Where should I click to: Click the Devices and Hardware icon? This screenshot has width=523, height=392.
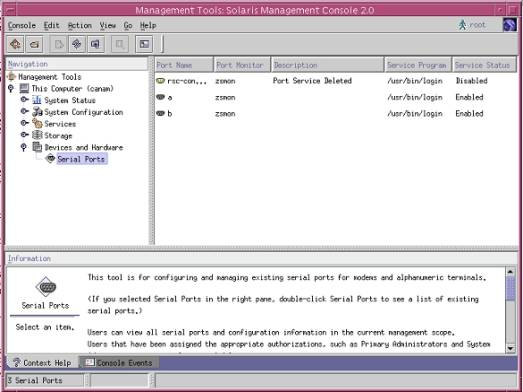point(37,147)
